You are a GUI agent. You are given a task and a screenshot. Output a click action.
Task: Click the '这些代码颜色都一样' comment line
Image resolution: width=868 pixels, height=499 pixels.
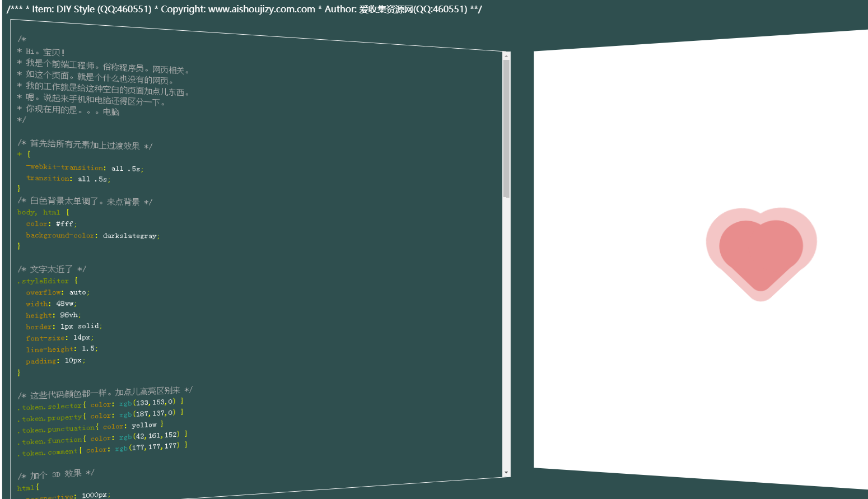(x=105, y=392)
